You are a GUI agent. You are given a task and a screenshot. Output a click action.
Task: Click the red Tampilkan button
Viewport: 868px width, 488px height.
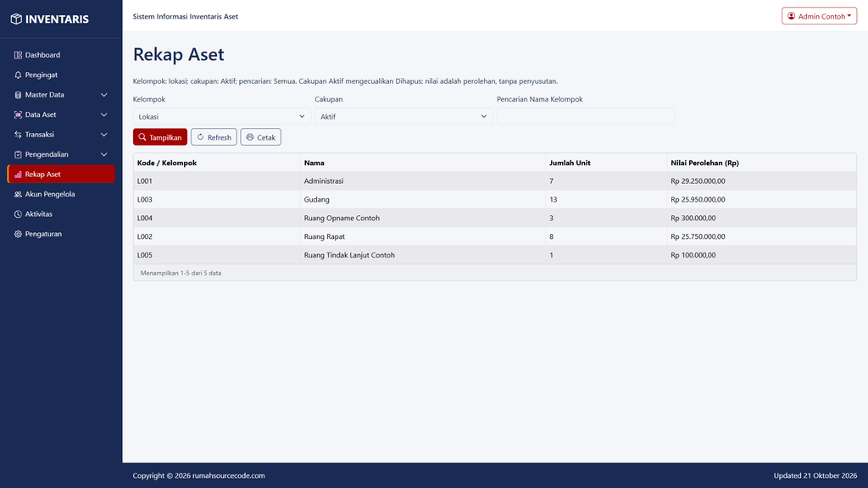(160, 137)
